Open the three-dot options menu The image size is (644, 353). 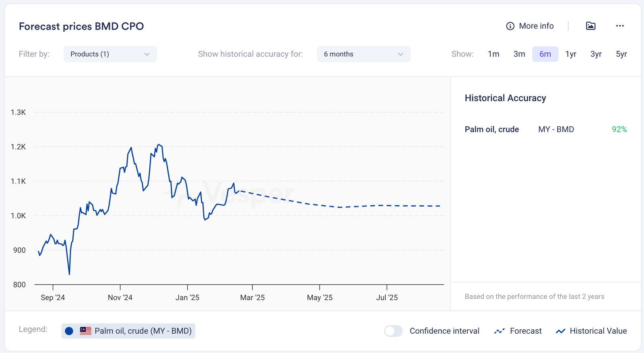[x=620, y=26]
